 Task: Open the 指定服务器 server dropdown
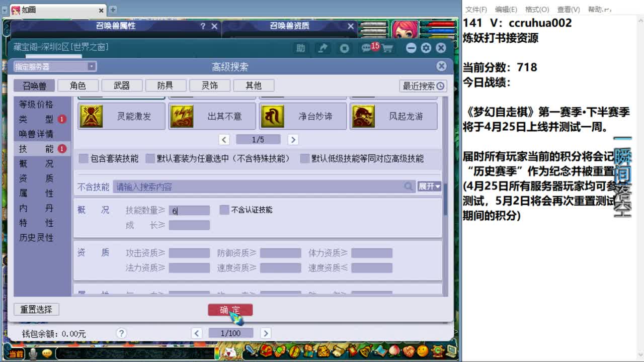click(53, 66)
